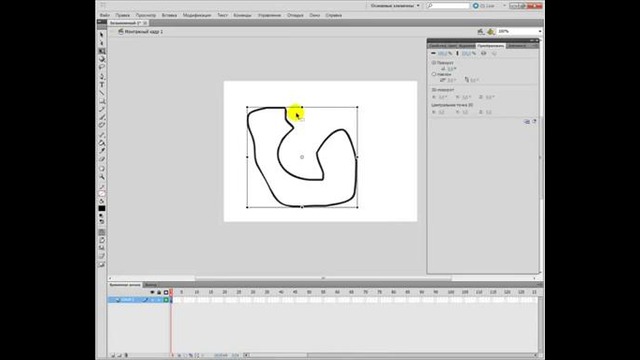Switch to the Свойства panel tab
Screen dimensions: 640x360
pyautogui.click(x=437, y=46)
